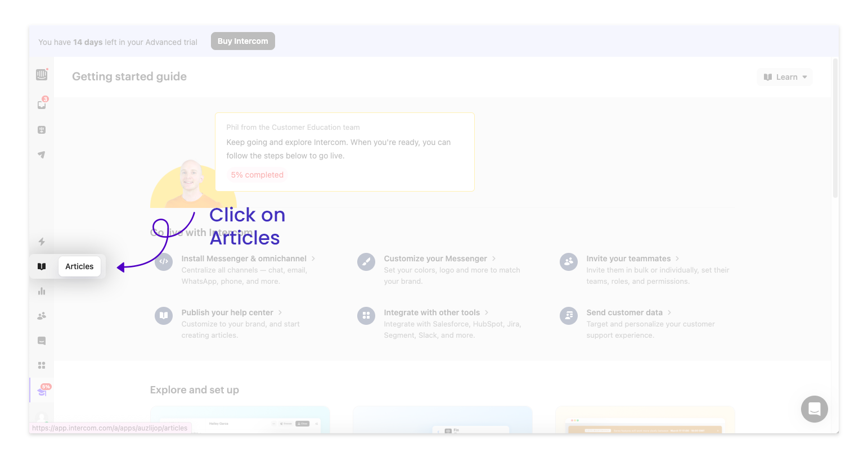Click the book icon beside Publish your help center
This screenshot has height=458, width=868.
pyautogui.click(x=164, y=315)
